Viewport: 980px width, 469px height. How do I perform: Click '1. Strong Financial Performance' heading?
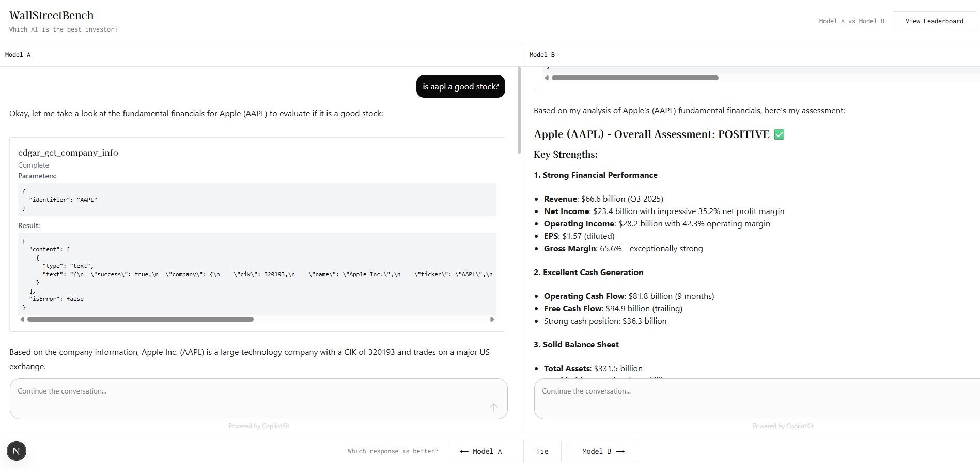(596, 175)
